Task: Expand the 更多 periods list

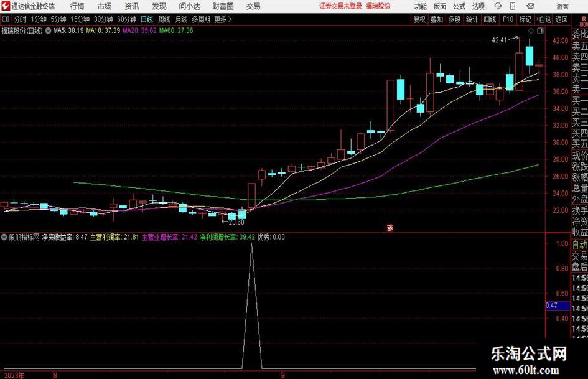Action: [223, 19]
